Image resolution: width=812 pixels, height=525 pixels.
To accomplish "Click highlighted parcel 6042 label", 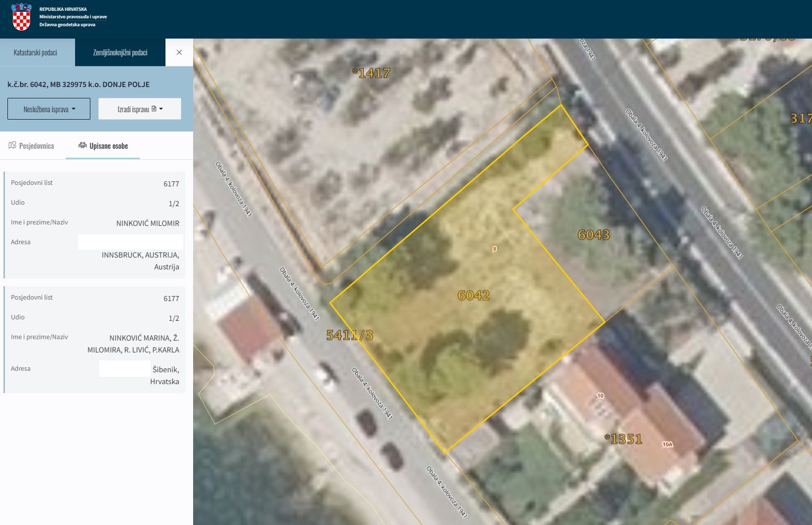I will click(x=473, y=296).
